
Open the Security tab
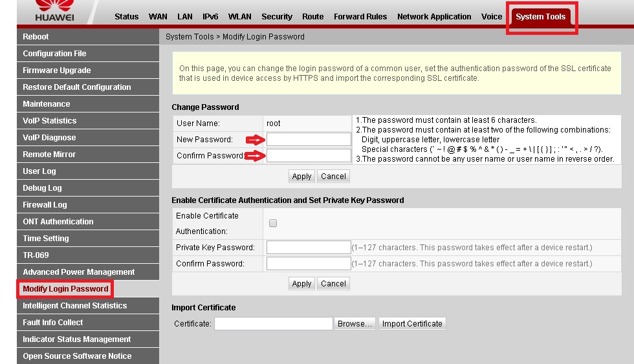277,17
